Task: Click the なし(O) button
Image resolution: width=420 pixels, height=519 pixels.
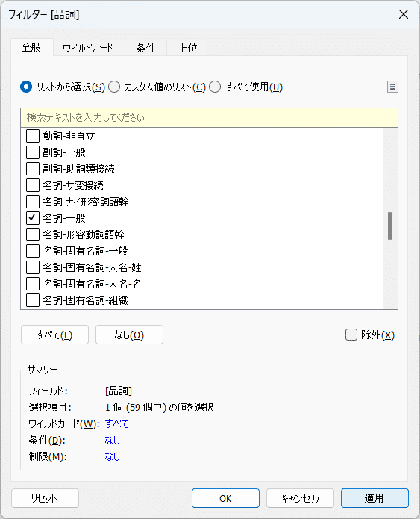Action: click(129, 335)
